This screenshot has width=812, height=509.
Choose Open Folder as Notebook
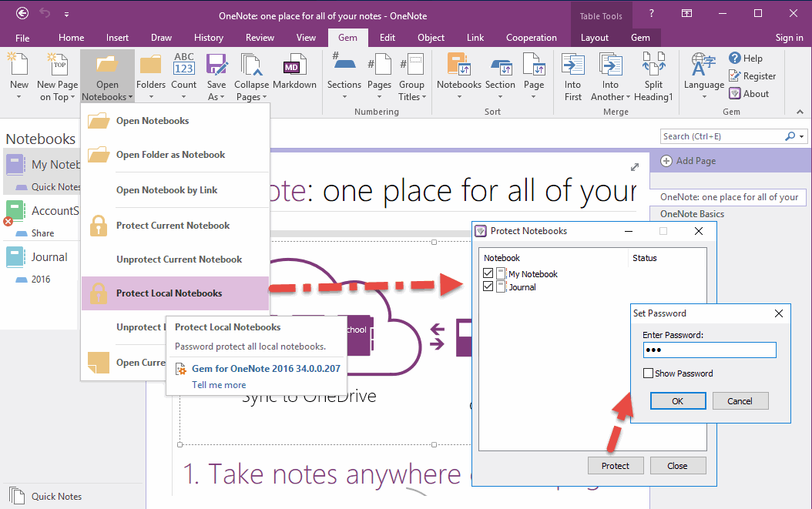point(175,155)
